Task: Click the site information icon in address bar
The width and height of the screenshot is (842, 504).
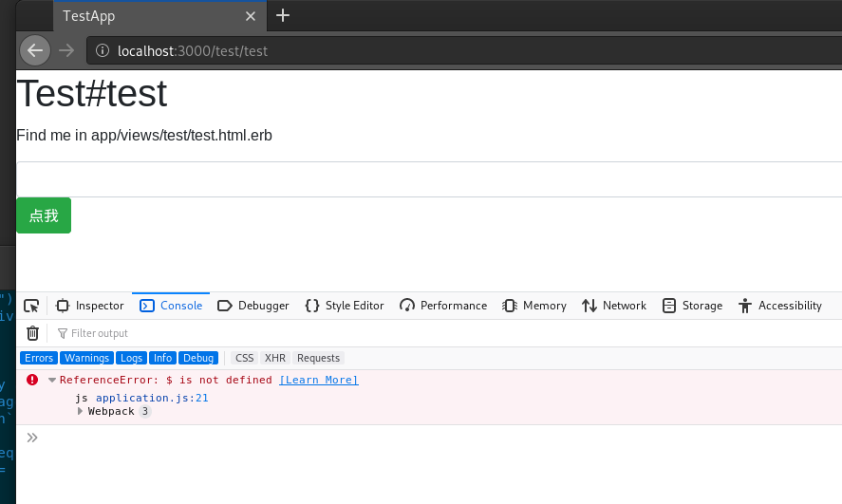Action: pyautogui.click(x=103, y=50)
